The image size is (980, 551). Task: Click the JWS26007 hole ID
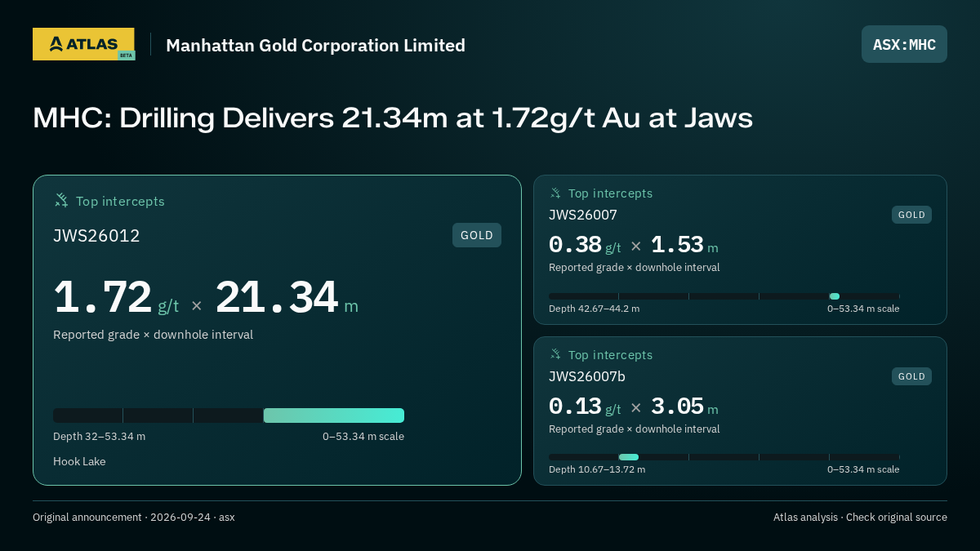click(x=583, y=215)
